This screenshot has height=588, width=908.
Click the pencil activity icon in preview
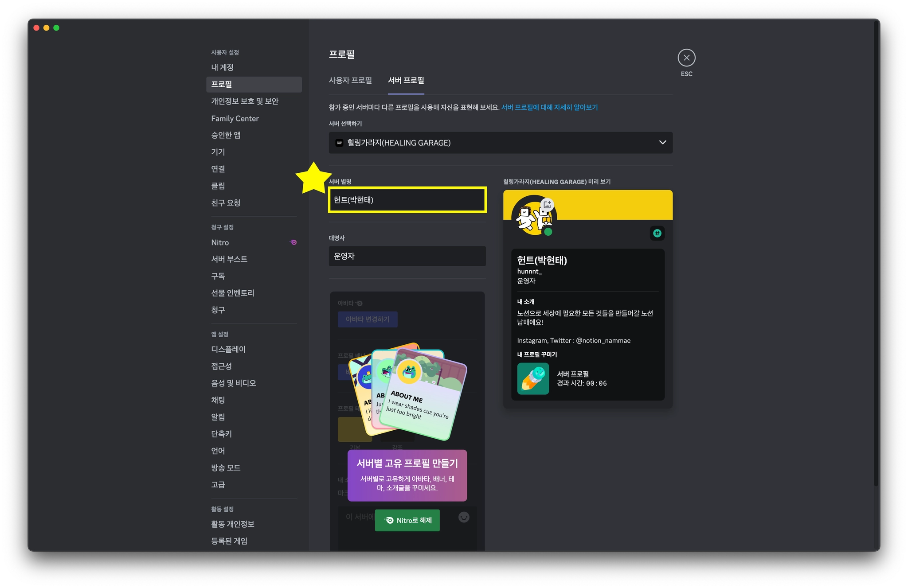pyautogui.click(x=533, y=379)
